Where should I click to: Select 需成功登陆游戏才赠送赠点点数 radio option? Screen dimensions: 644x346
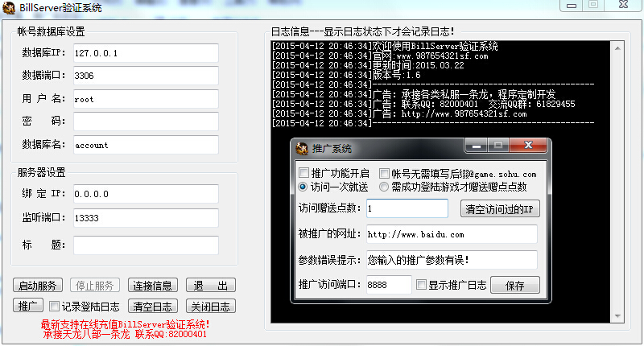[x=384, y=187]
